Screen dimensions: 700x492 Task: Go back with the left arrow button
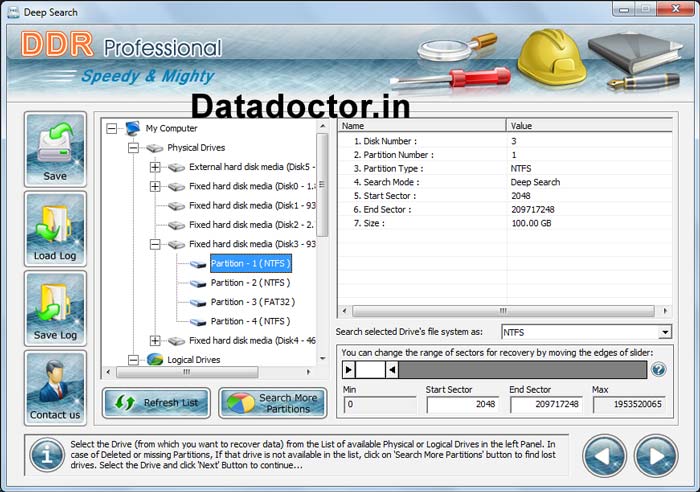point(604,456)
